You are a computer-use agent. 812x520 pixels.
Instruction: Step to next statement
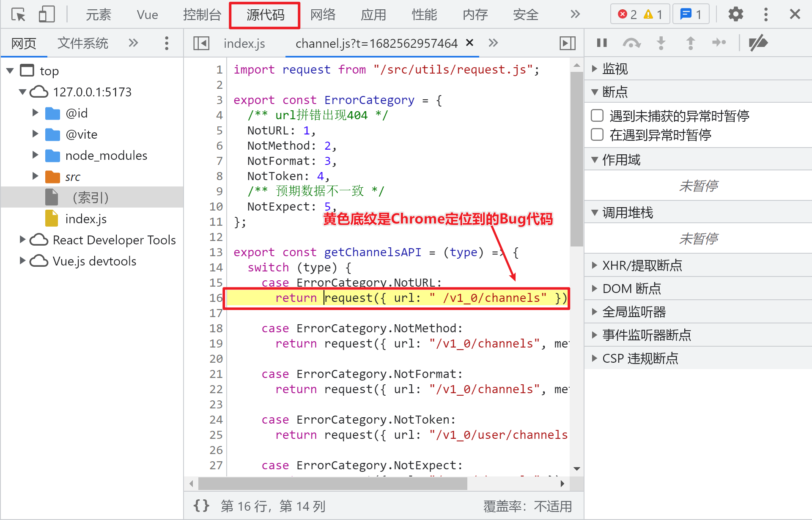pyautogui.click(x=719, y=43)
